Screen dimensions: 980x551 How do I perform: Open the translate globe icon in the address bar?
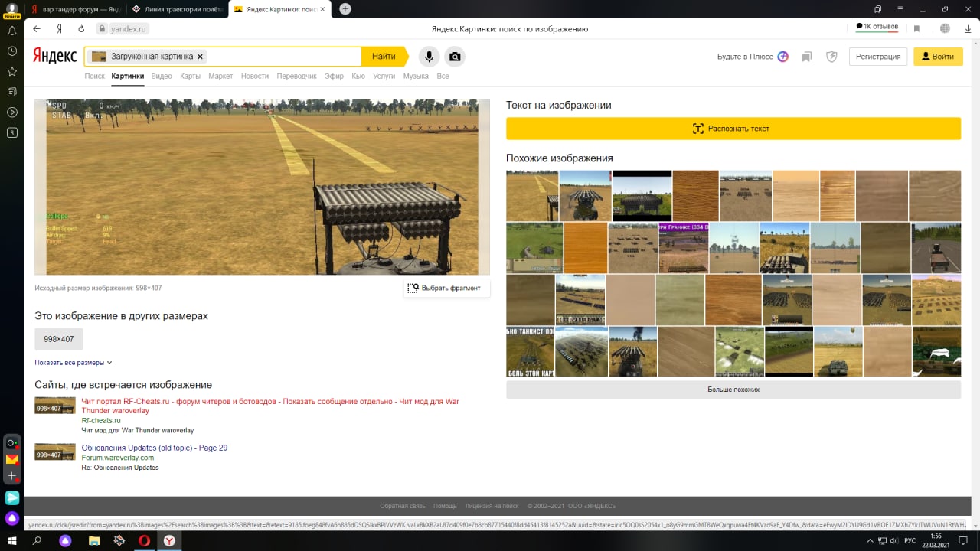click(946, 28)
